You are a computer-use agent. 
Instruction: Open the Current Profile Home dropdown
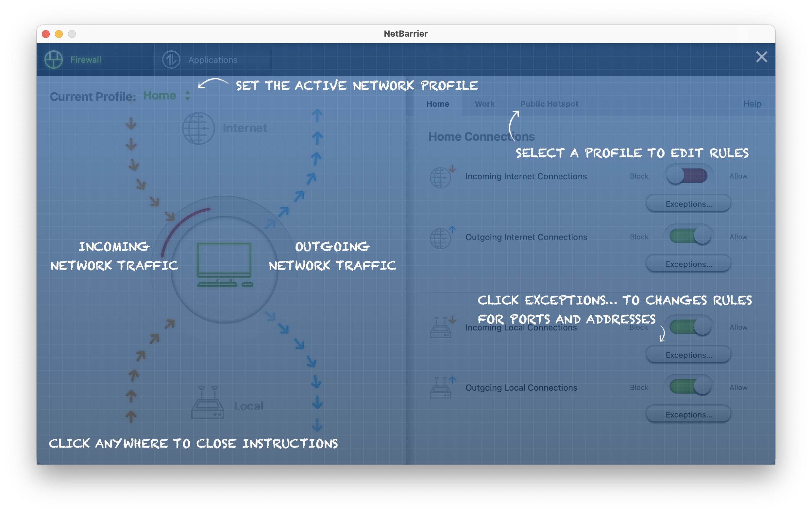pos(167,96)
